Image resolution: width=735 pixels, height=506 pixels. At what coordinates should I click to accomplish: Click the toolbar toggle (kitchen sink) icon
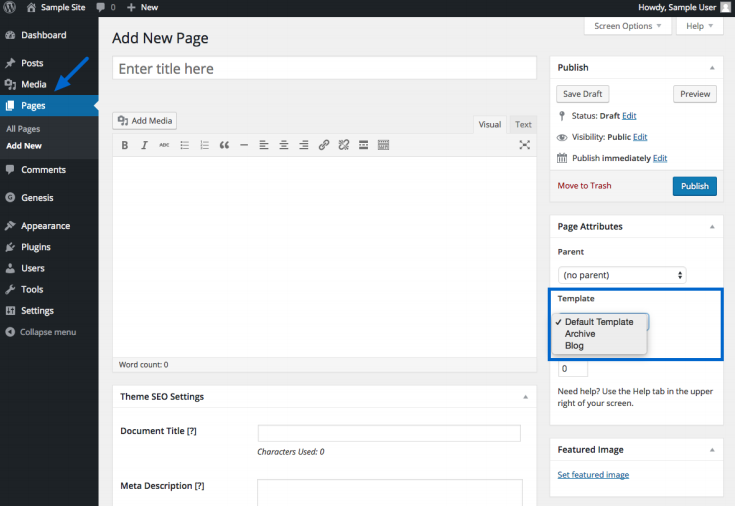[383, 145]
